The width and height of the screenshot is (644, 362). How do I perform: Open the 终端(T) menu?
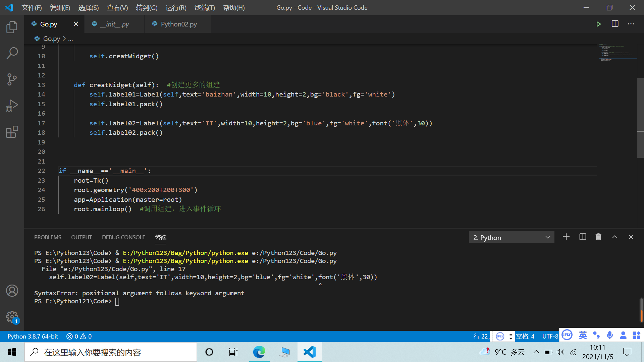click(x=205, y=7)
